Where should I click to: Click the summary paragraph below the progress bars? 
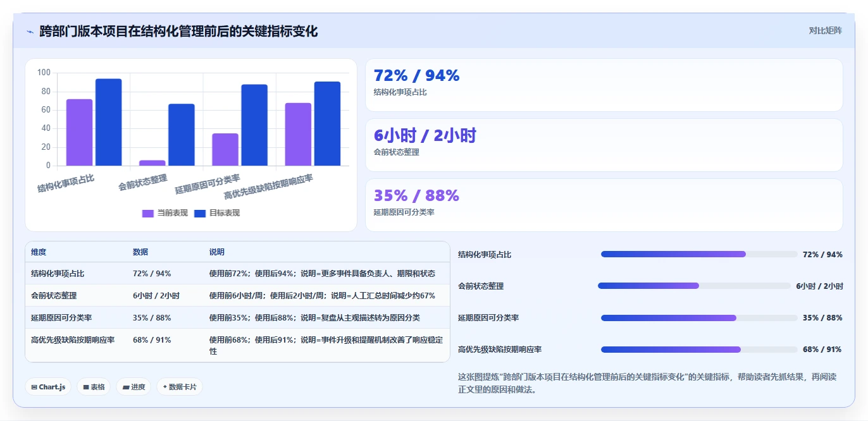(647, 383)
